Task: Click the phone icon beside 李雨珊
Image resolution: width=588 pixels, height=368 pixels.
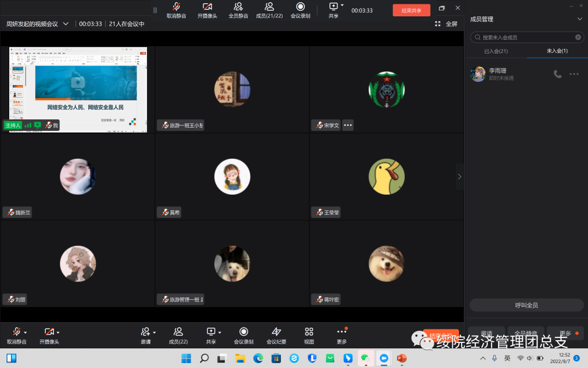Action: [558, 74]
